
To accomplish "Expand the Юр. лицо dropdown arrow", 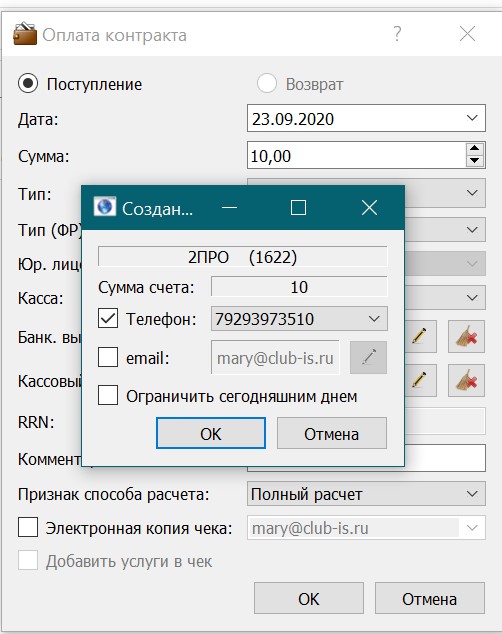I will [x=472, y=264].
